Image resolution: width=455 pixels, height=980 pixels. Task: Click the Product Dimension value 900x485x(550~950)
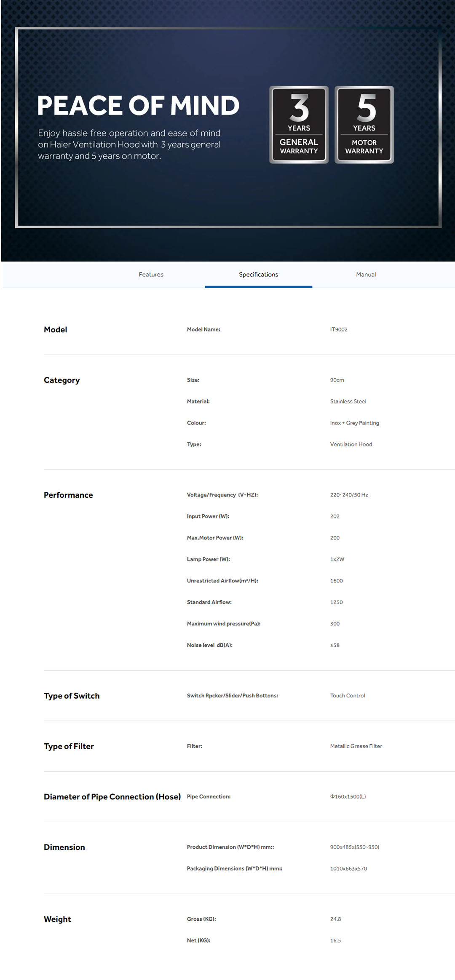(x=354, y=847)
